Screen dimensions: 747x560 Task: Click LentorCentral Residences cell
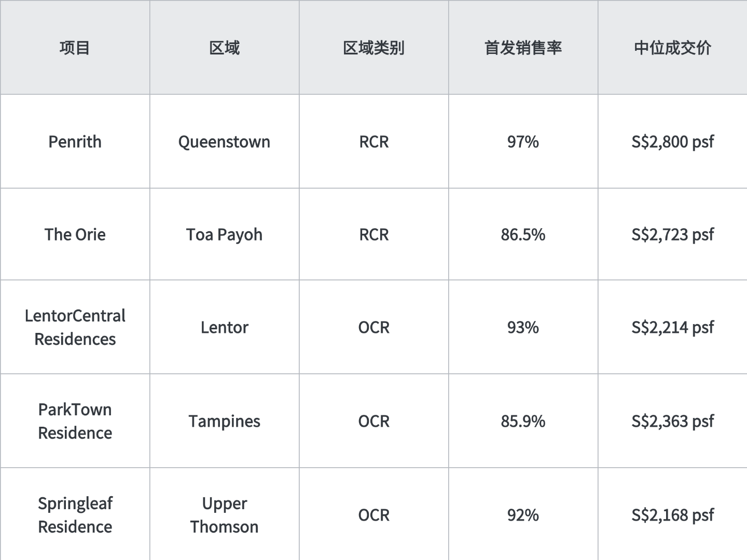pos(75,327)
